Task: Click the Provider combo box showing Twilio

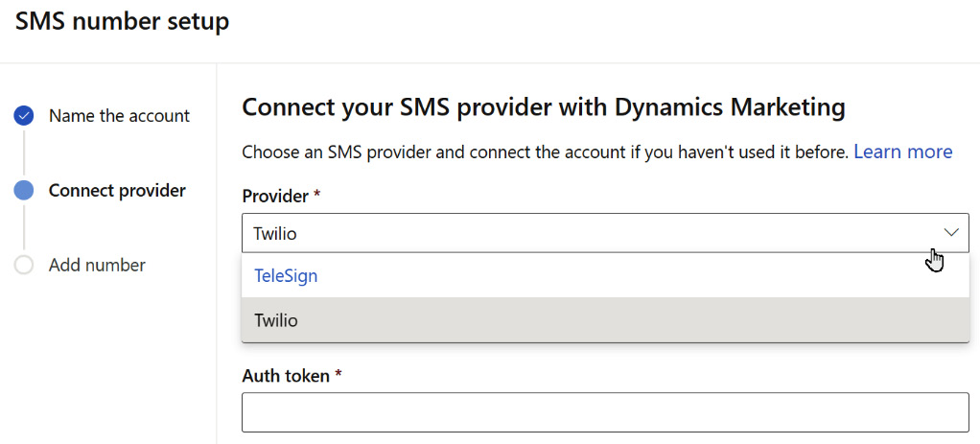Action: coord(605,233)
